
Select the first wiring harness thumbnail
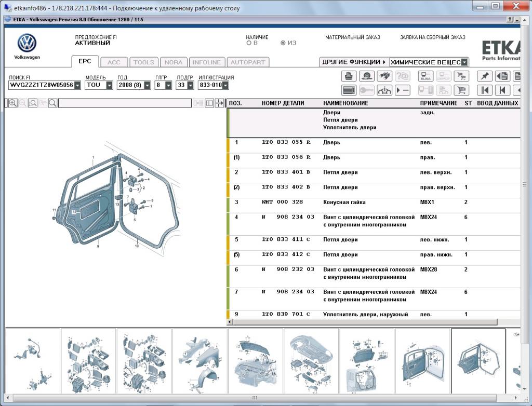(33, 361)
